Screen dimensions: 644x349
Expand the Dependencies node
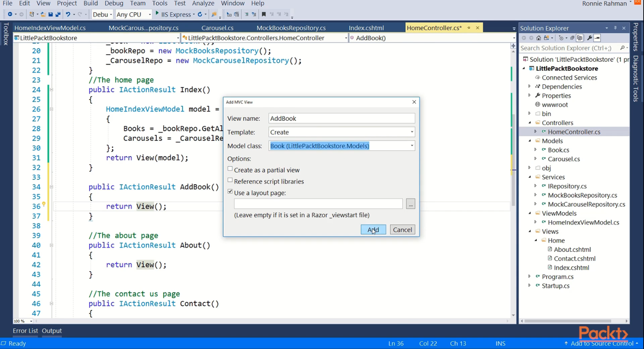(530, 86)
